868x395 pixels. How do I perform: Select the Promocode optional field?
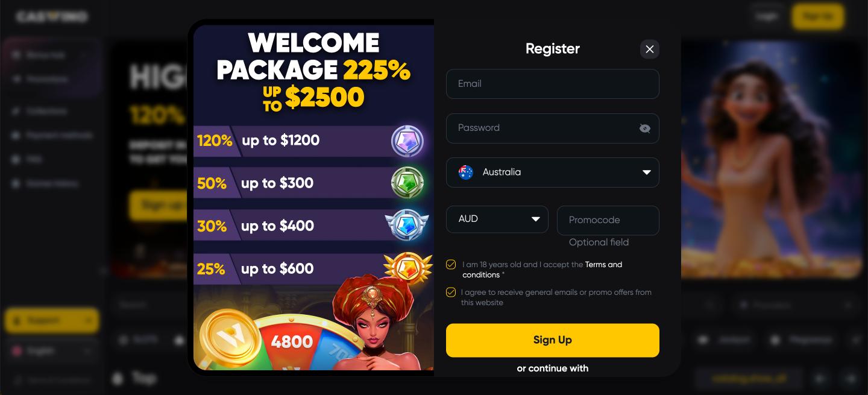[x=608, y=220]
